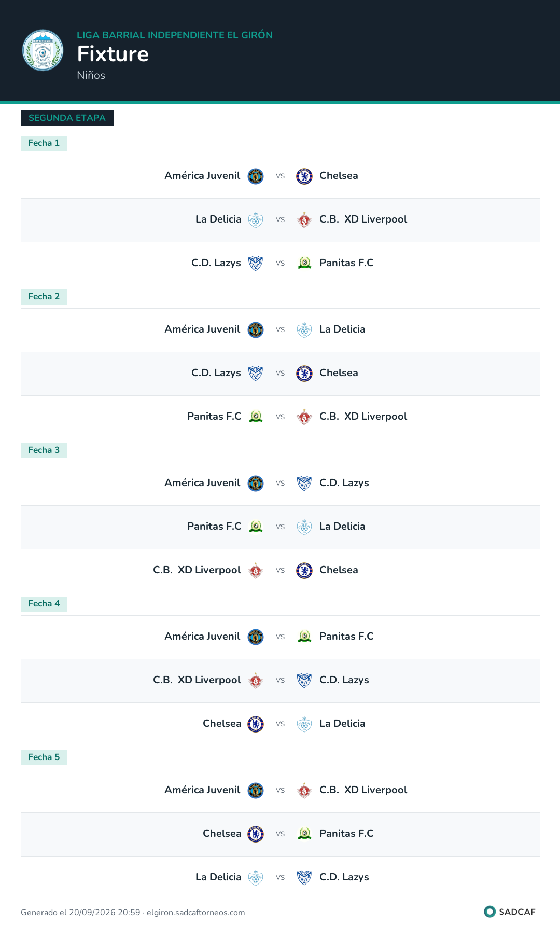Select the Fecha 1 label
This screenshot has width=560, height=939.
[44, 143]
